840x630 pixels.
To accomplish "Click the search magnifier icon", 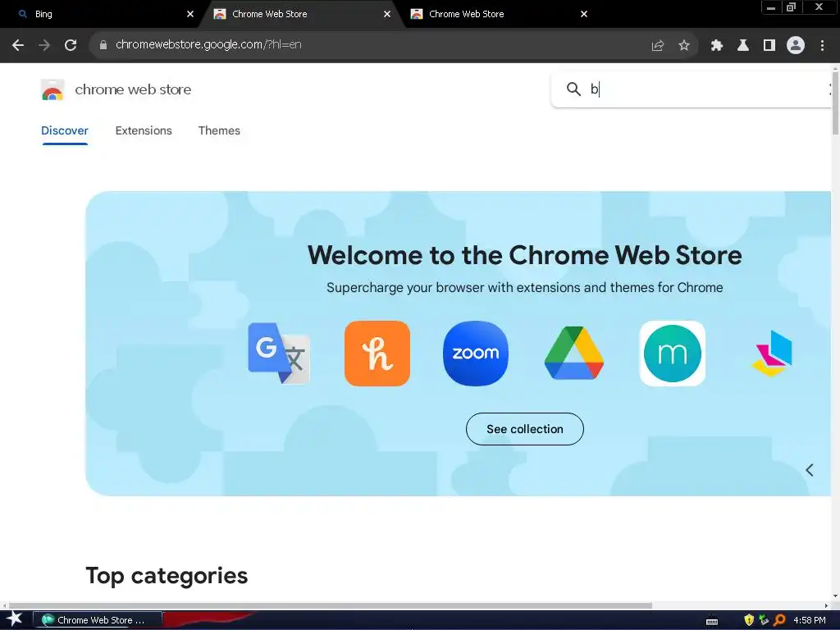I will coord(573,89).
